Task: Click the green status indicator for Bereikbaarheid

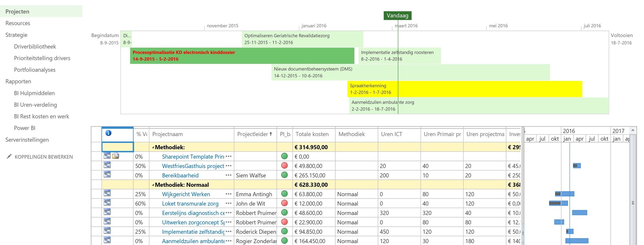Action: pos(284,175)
